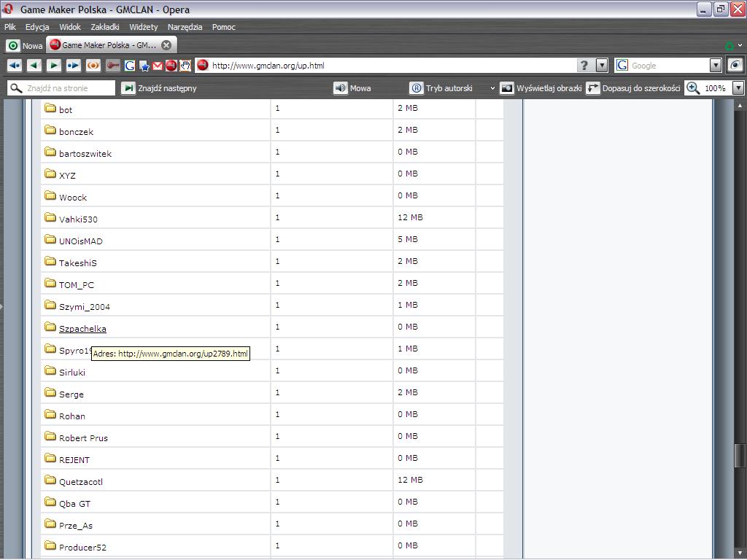This screenshot has width=747, height=560.
Task: Click the folder icon beside Rohan
Action: [x=50, y=414]
